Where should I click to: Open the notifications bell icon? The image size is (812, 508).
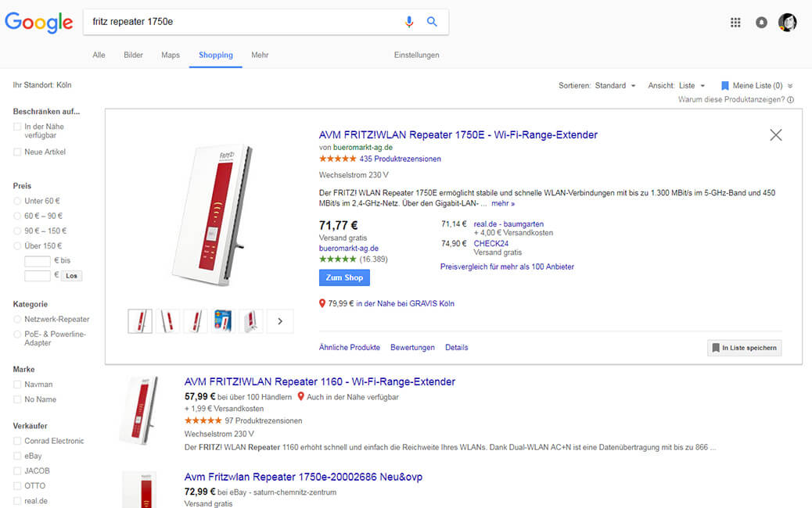tap(761, 22)
